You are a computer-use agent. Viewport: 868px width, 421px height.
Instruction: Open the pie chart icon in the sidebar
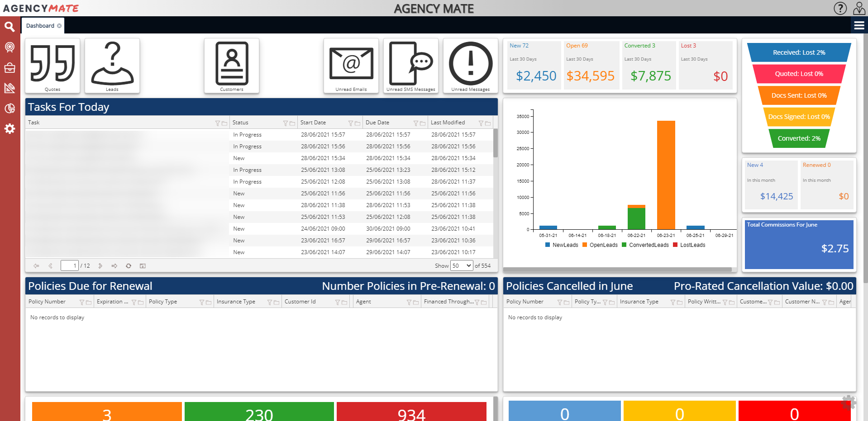(x=10, y=109)
